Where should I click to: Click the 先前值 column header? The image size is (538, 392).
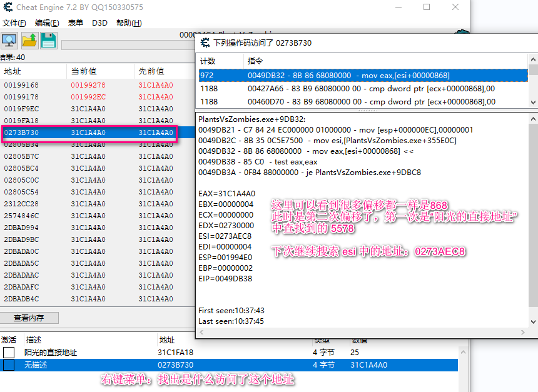coord(151,71)
